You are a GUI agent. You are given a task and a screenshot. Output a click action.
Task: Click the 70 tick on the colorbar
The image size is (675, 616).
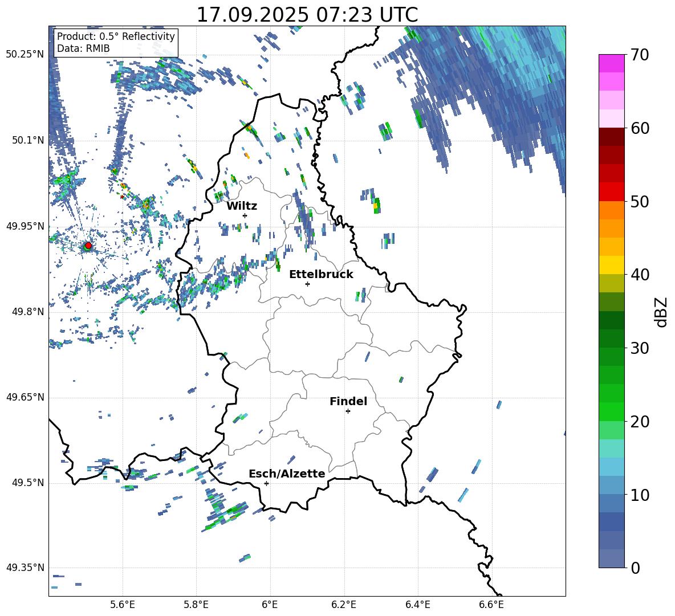coord(640,55)
